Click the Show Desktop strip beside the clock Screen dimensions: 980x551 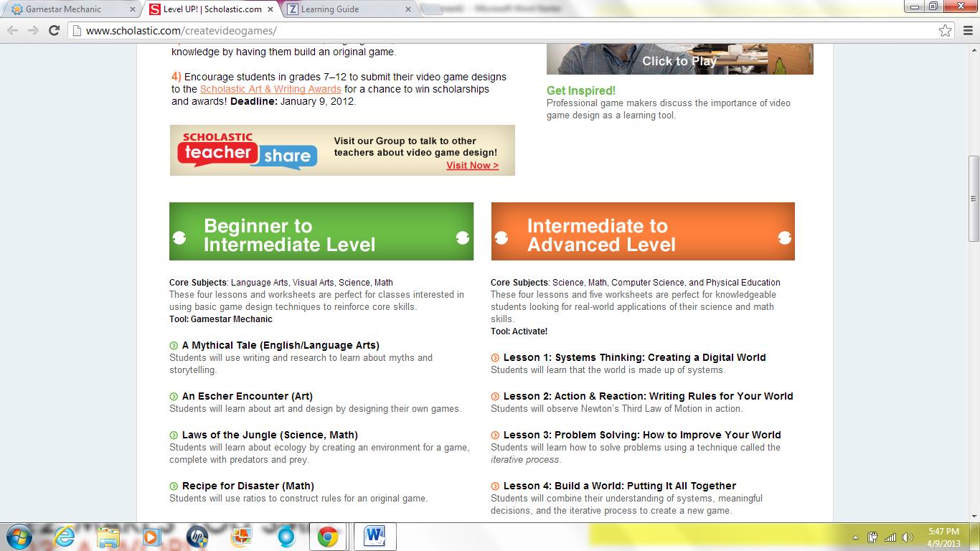coord(975,537)
